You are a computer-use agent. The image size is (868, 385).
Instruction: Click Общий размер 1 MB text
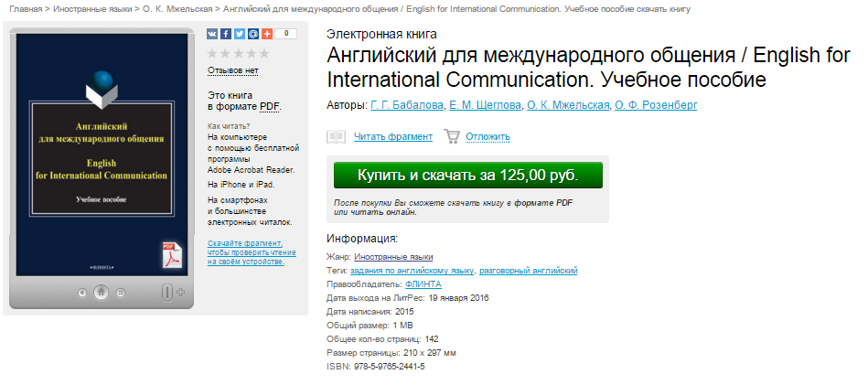point(370,326)
